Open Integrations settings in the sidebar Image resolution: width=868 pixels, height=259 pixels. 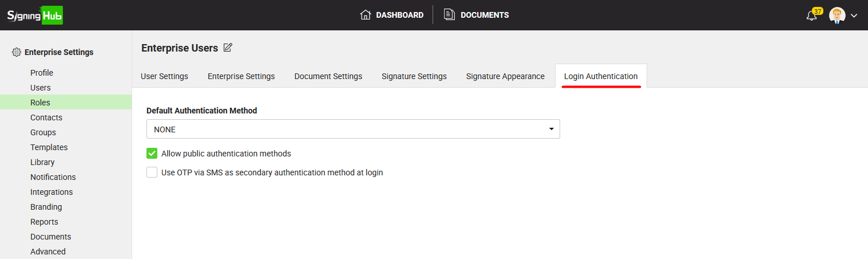coord(51,192)
